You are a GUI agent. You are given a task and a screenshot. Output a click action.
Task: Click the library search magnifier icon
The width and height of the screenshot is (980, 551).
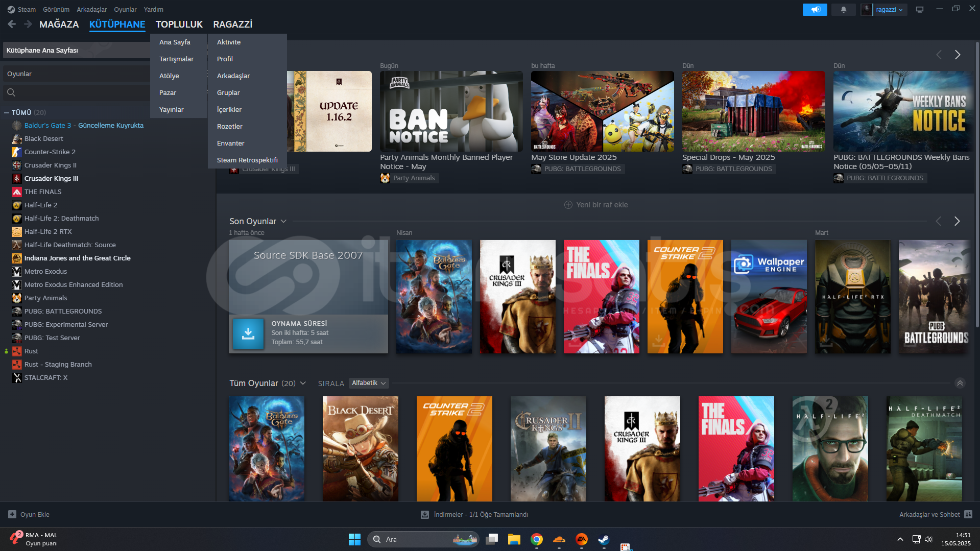point(11,92)
